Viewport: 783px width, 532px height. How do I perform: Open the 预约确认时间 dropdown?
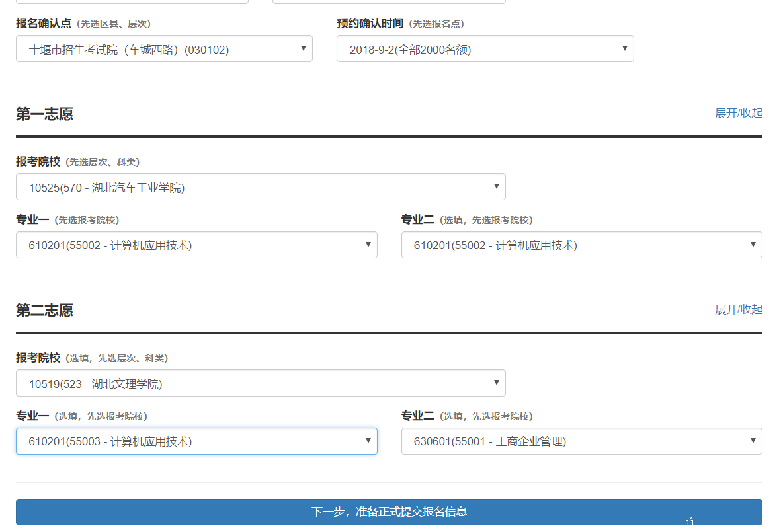pos(485,49)
